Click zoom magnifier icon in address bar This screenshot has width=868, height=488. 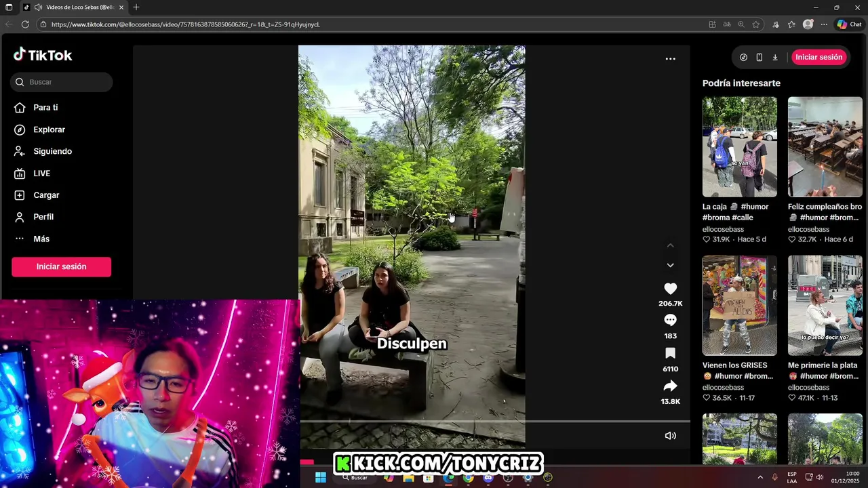point(741,24)
